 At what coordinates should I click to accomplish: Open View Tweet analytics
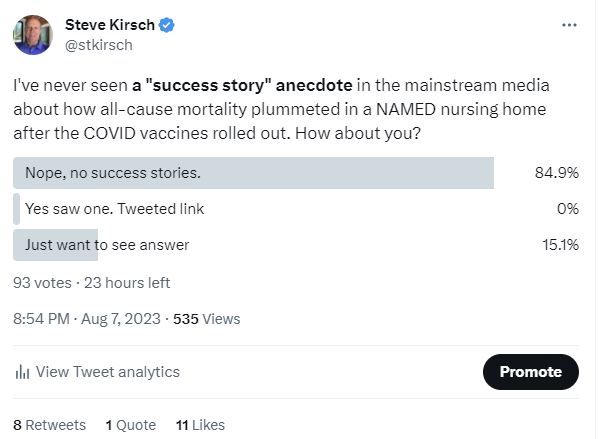(107, 372)
